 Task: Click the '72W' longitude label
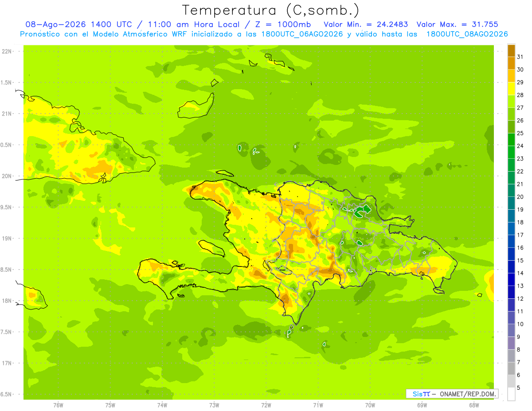click(266, 405)
